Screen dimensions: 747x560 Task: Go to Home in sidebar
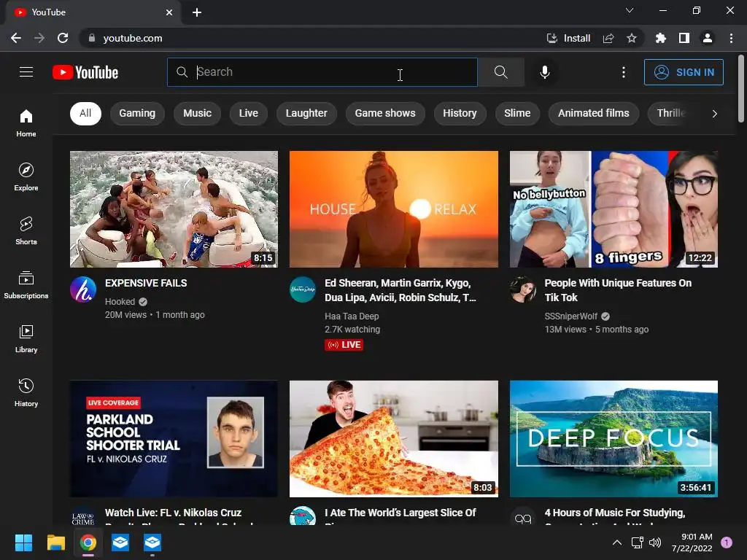(x=26, y=122)
